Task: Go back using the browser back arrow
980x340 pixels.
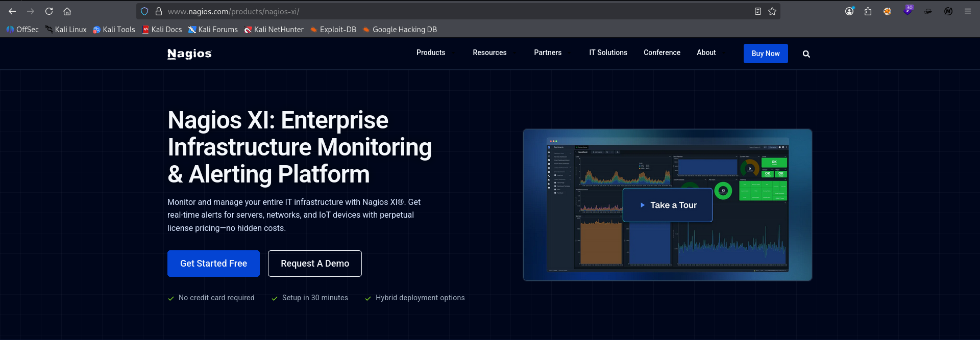Action: pos(12,11)
